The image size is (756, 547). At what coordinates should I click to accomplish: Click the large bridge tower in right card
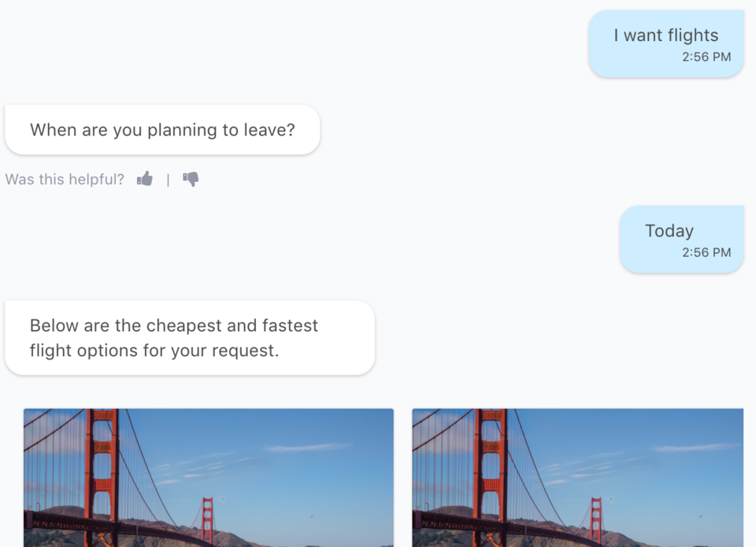pyautogui.click(x=491, y=478)
